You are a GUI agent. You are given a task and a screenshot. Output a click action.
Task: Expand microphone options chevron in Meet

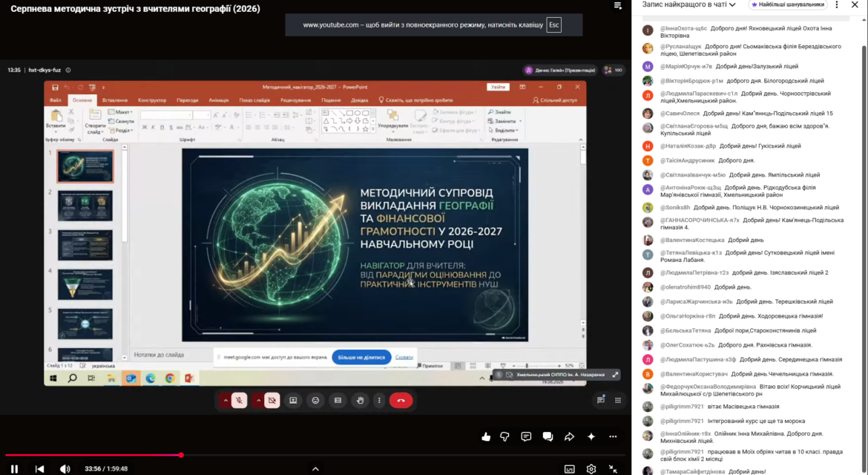226,400
